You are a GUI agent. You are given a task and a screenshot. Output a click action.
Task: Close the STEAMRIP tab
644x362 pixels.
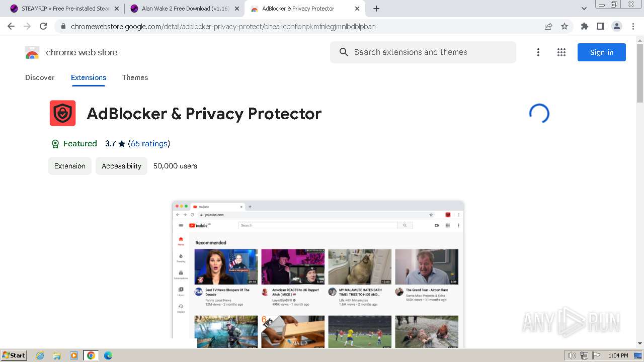tap(117, 9)
